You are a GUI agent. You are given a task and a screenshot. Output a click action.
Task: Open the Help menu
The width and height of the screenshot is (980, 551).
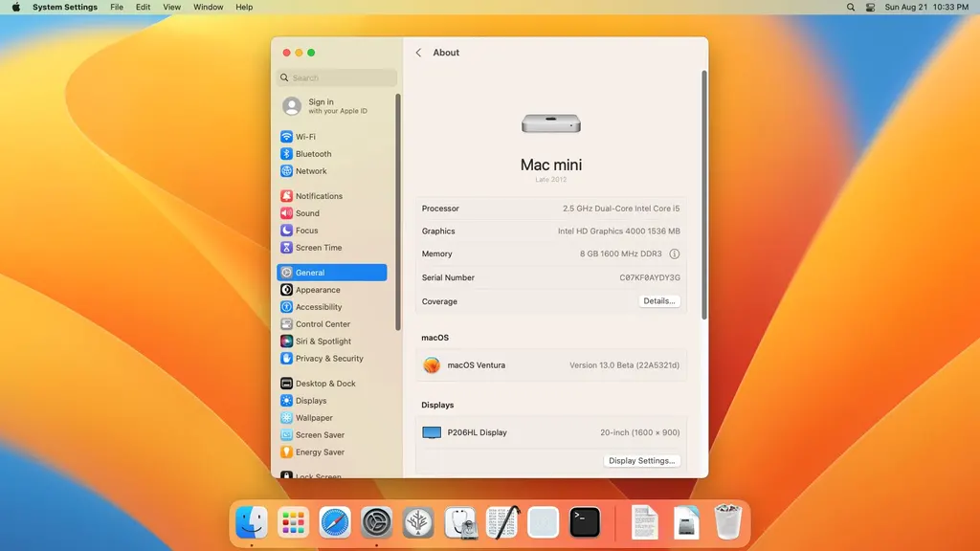tap(244, 7)
